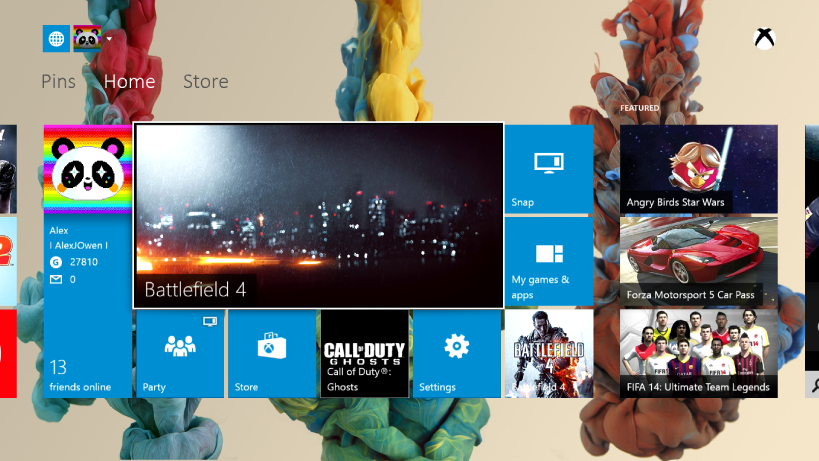Screen dimensions: 819x461
Task: Click the FEATURED section heading
Action: pyautogui.click(x=639, y=108)
